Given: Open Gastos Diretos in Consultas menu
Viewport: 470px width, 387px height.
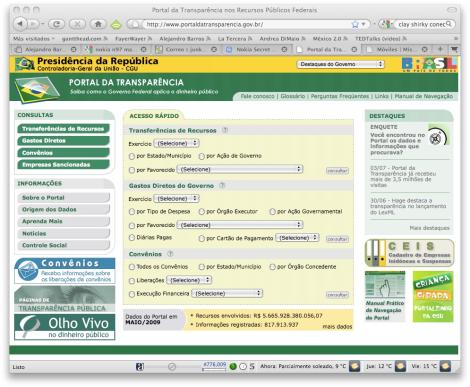Looking at the screenshot, I should [x=63, y=141].
